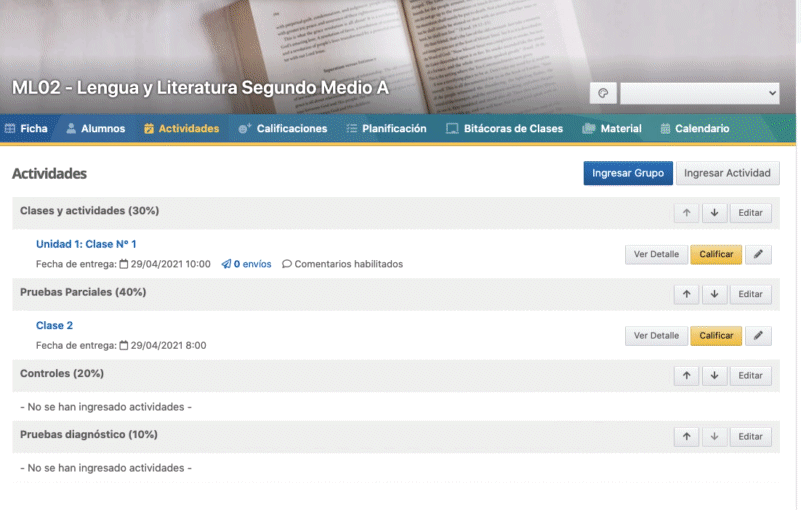Open the Unidad 1: Clase Nº 1 link
The height and width of the screenshot is (510, 801).
(x=86, y=244)
